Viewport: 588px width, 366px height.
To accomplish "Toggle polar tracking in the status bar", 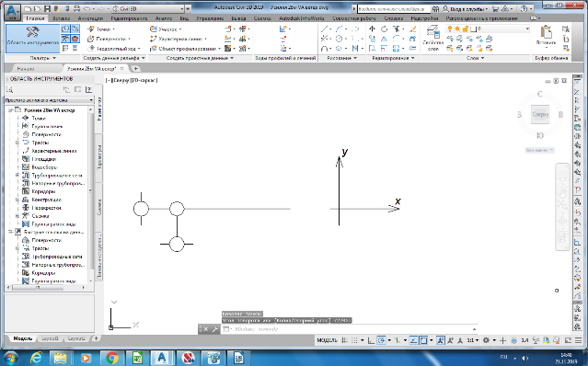I will (x=381, y=340).
